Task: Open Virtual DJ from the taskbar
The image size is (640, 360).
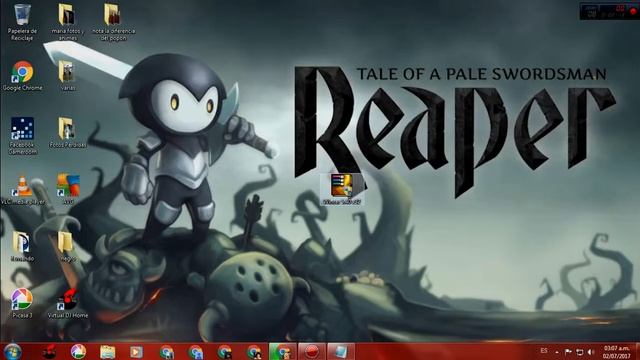Action: (x=50, y=351)
